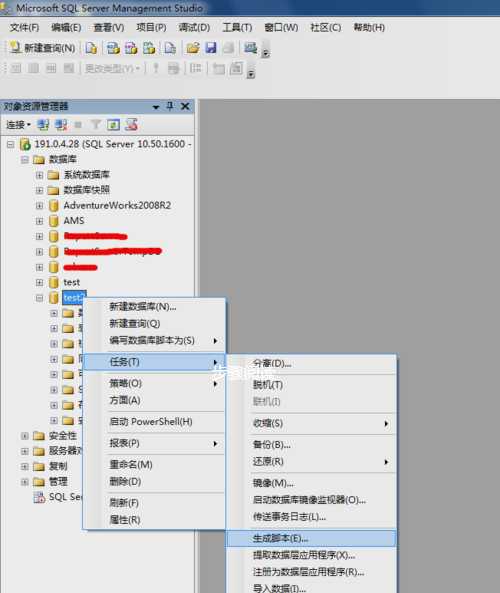This screenshot has width=500, height=593.
Task: Open the Connect (连接) dropdown
Action: click(x=18, y=124)
